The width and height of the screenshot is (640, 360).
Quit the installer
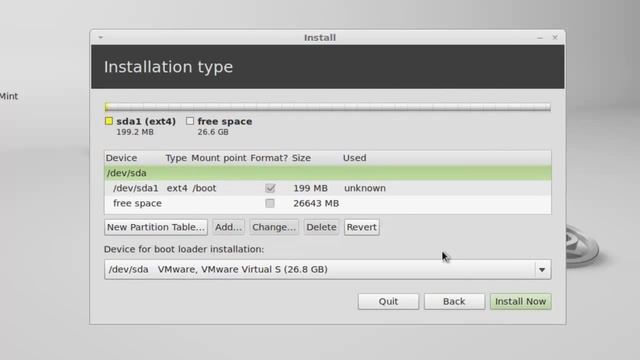388,301
